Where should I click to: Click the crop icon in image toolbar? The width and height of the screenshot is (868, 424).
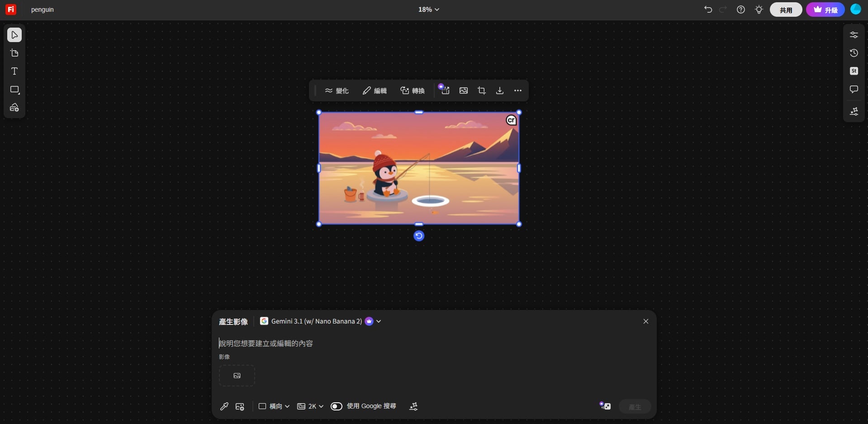point(482,91)
